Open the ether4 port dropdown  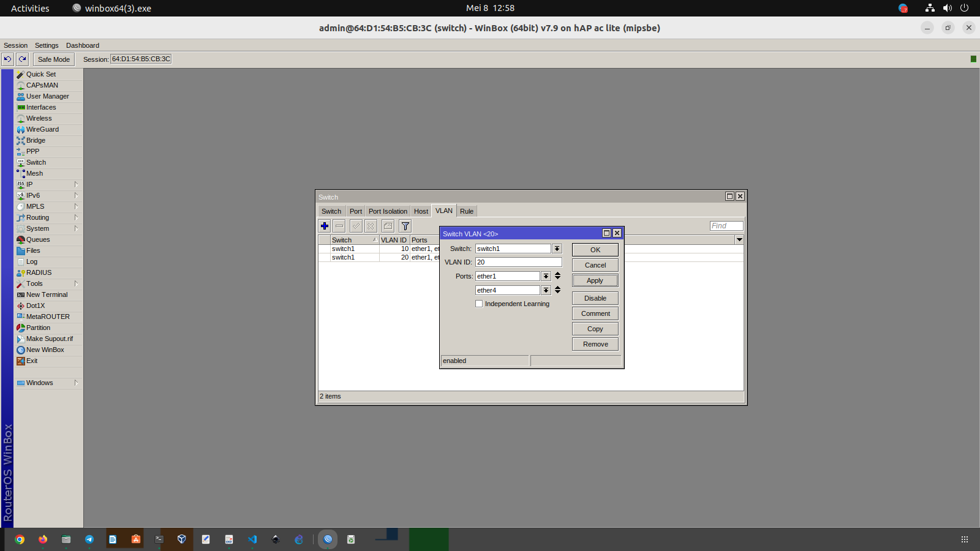pyautogui.click(x=546, y=290)
